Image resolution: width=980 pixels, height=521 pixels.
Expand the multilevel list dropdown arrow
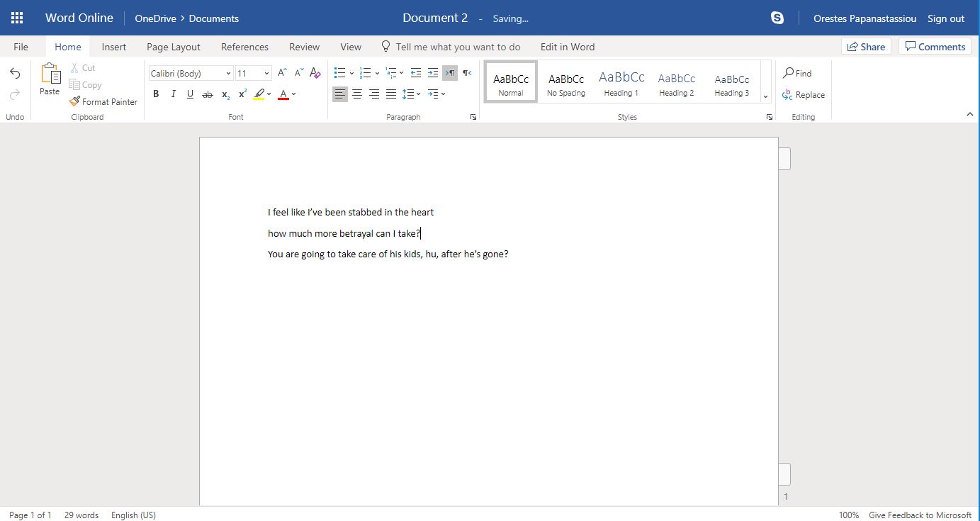point(402,73)
